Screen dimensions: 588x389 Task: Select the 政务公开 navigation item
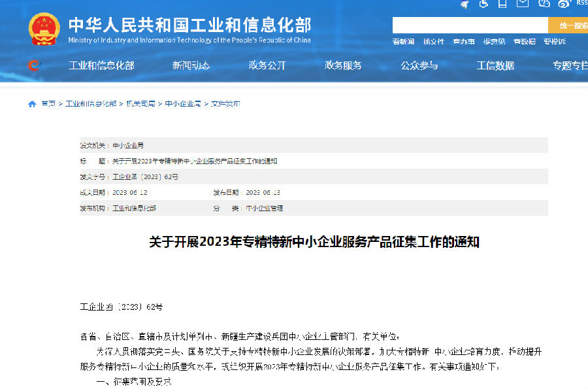267,65
